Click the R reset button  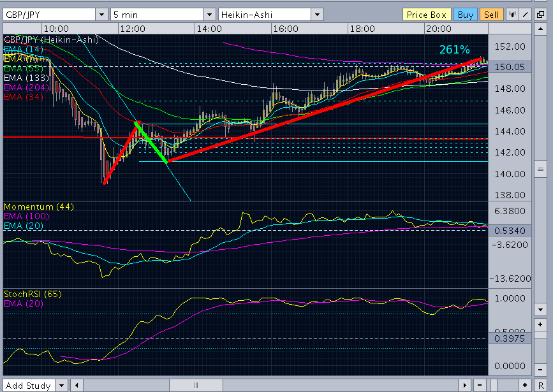[540, 385]
